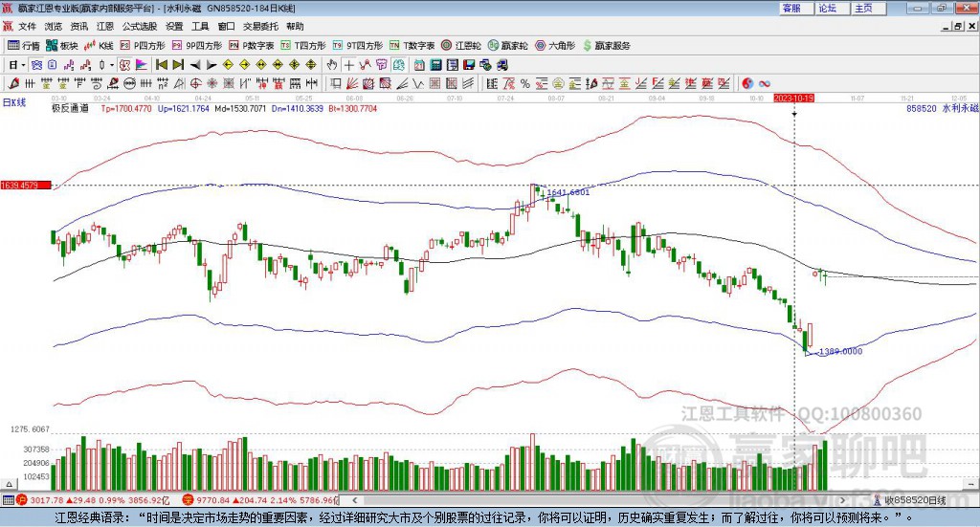Click the black left arrow icon

click(195, 65)
